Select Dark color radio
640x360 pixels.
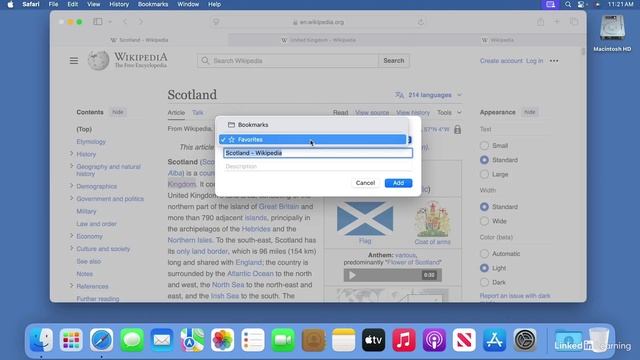pyautogui.click(x=484, y=282)
